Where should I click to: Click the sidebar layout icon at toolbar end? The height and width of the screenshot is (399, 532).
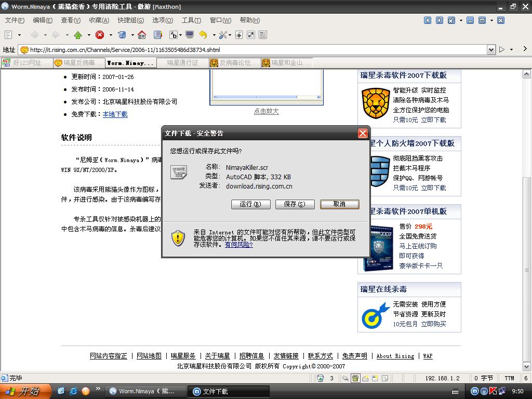[262, 35]
